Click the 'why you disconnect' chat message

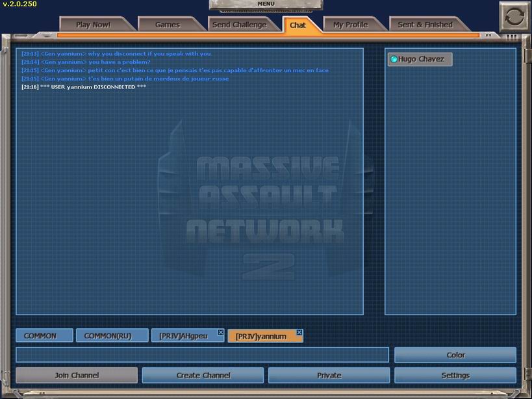(116, 53)
